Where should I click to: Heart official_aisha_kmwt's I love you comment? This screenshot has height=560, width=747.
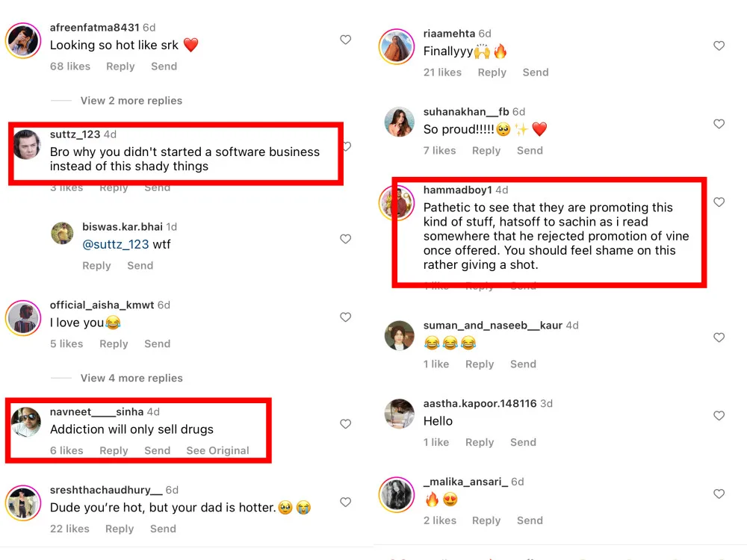(x=345, y=317)
